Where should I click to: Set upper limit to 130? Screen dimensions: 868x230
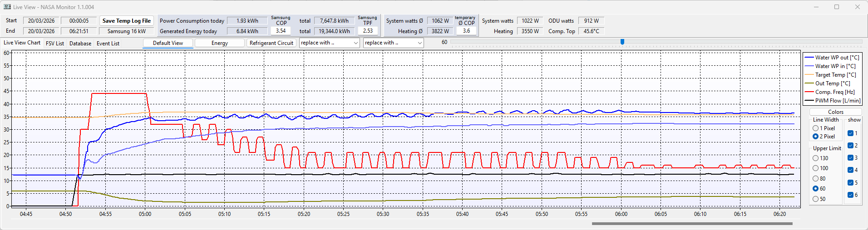pos(816,158)
